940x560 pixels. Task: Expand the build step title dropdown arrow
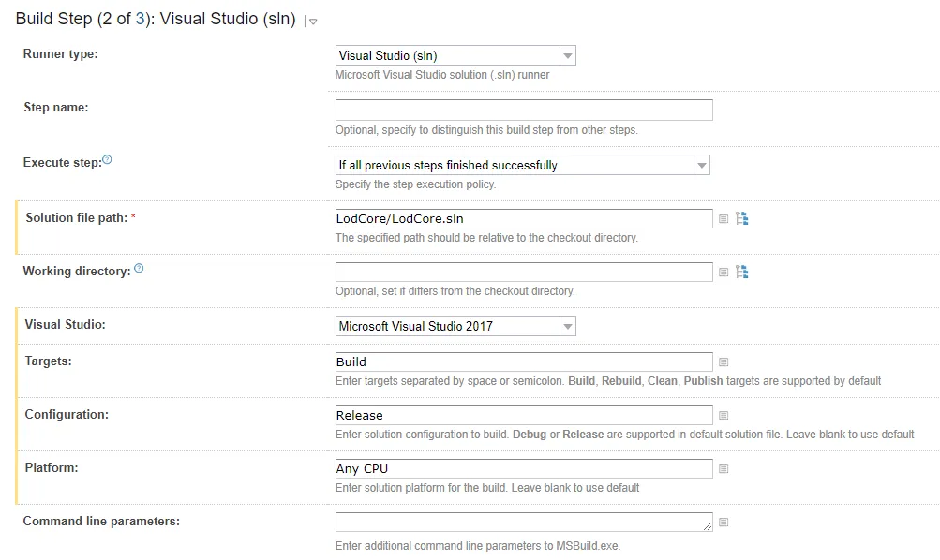(x=313, y=22)
